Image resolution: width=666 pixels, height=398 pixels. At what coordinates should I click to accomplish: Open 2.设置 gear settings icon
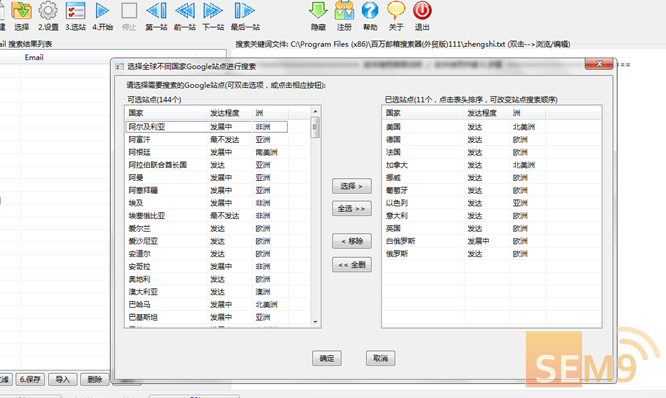[48, 11]
